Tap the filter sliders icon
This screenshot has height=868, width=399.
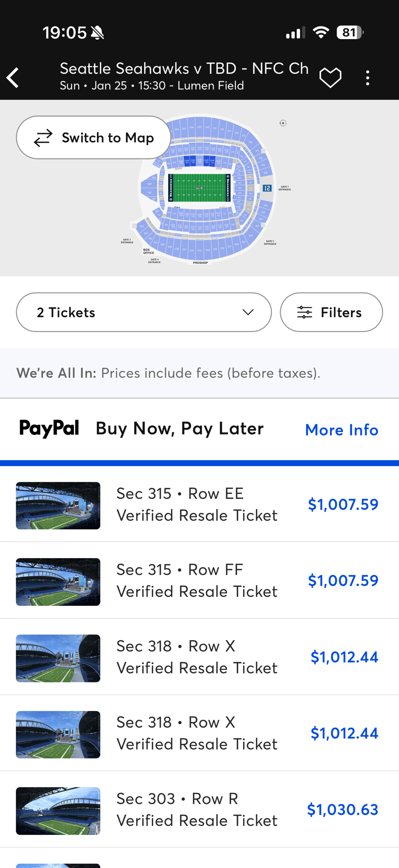click(304, 312)
